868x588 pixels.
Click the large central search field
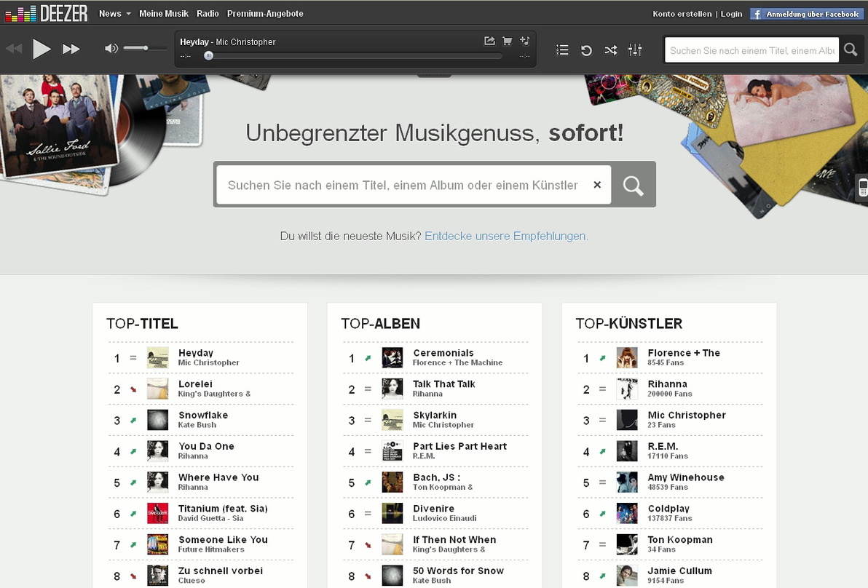pos(414,185)
